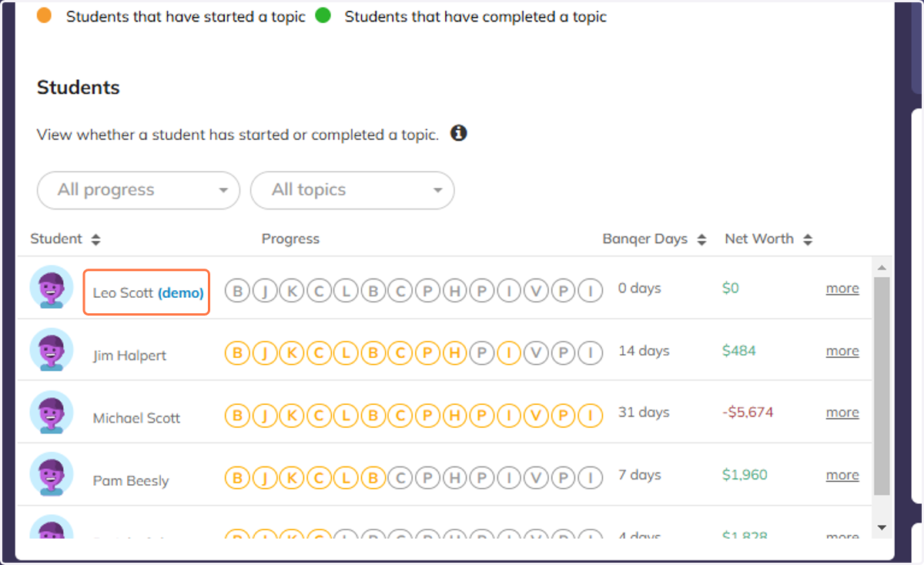
Task: Click the L topic badge in Pam Beesly's row
Action: (x=346, y=478)
